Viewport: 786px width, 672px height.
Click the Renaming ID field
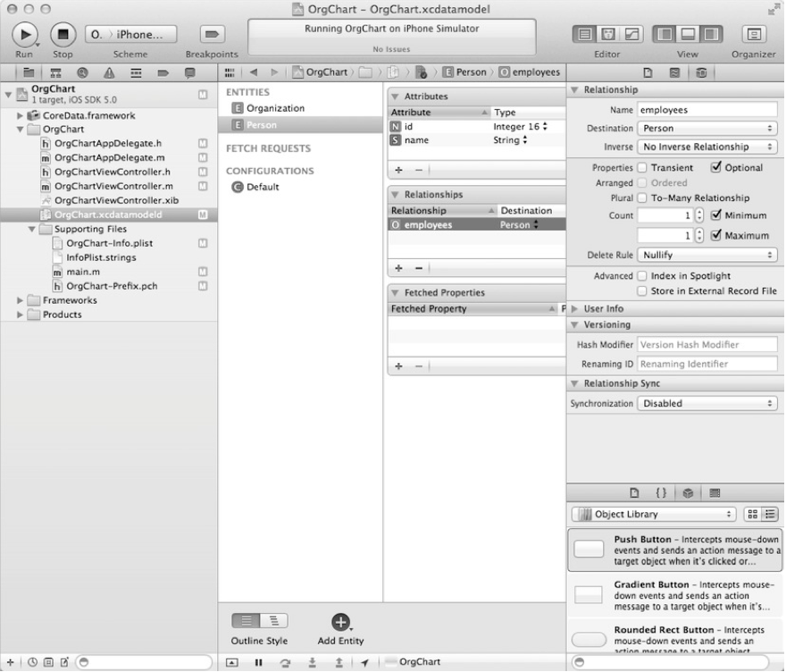coord(707,364)
